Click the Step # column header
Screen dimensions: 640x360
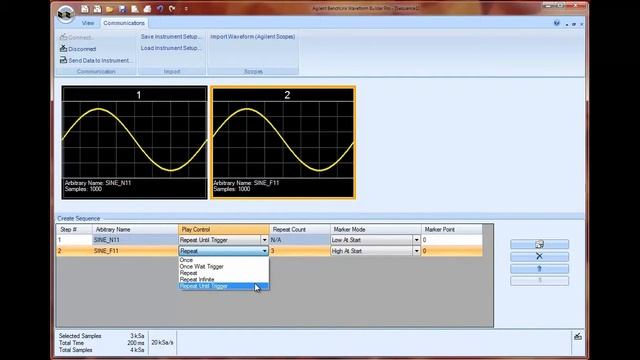[74, 229]
